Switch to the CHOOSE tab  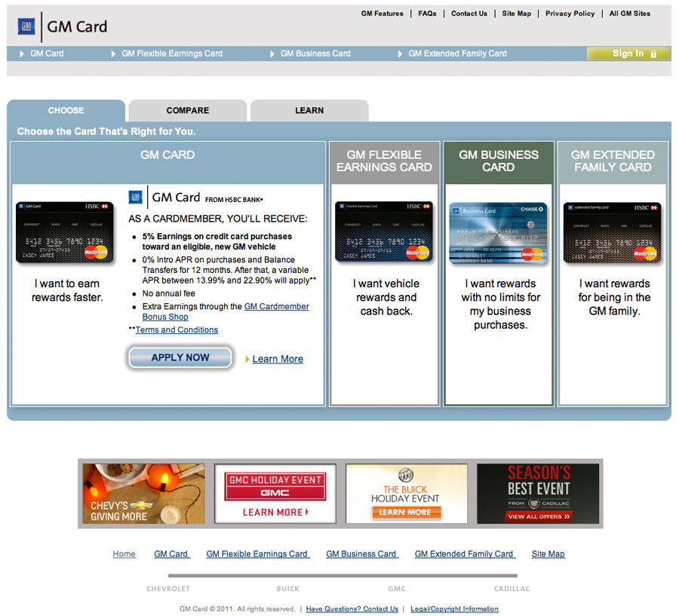66,111
